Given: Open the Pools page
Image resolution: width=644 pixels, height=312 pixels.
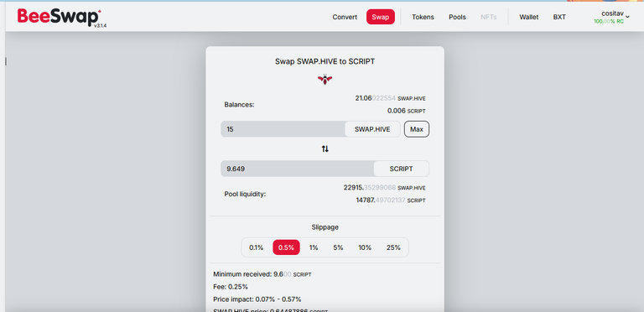Looking at the screenshot, I should [x=457, y=17].
